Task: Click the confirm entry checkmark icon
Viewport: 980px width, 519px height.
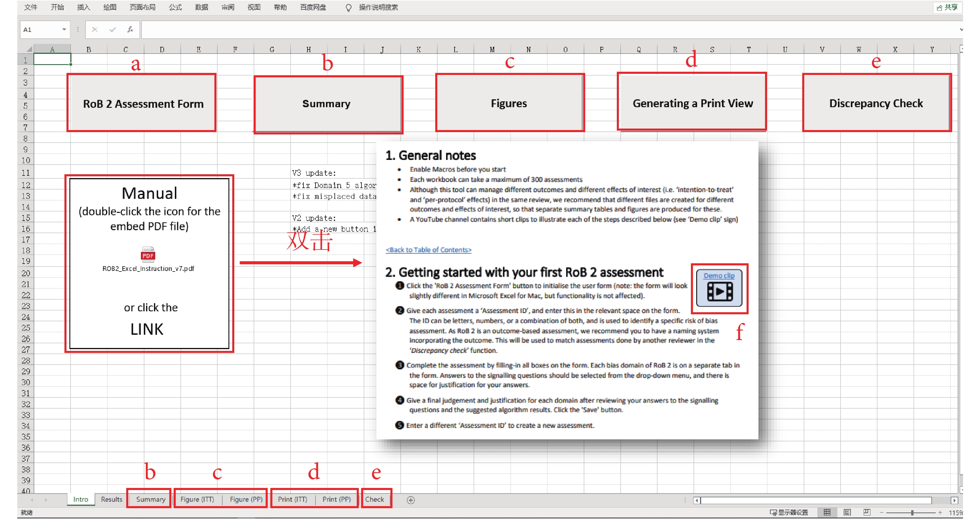Action: pos(112,29)
